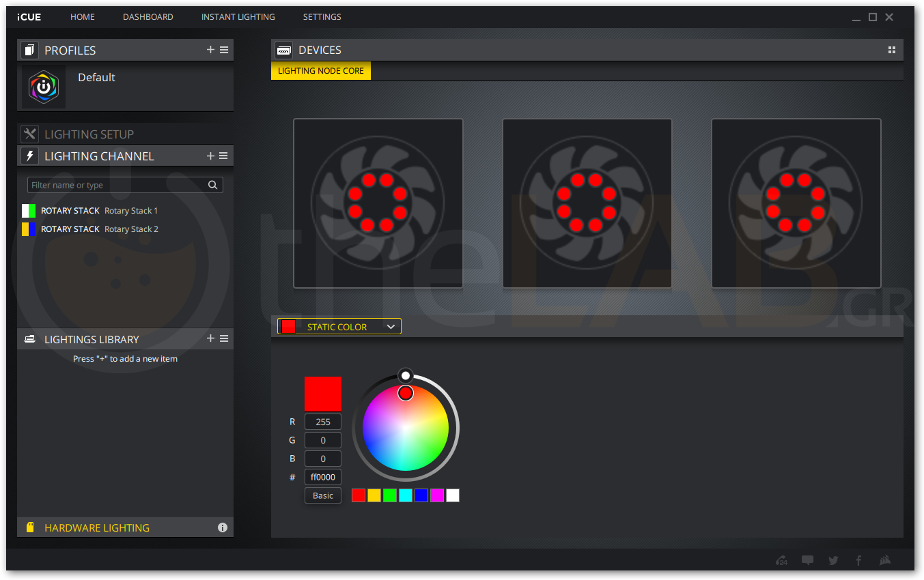Toggle the Devices grid view icon

tap(891, 50)
